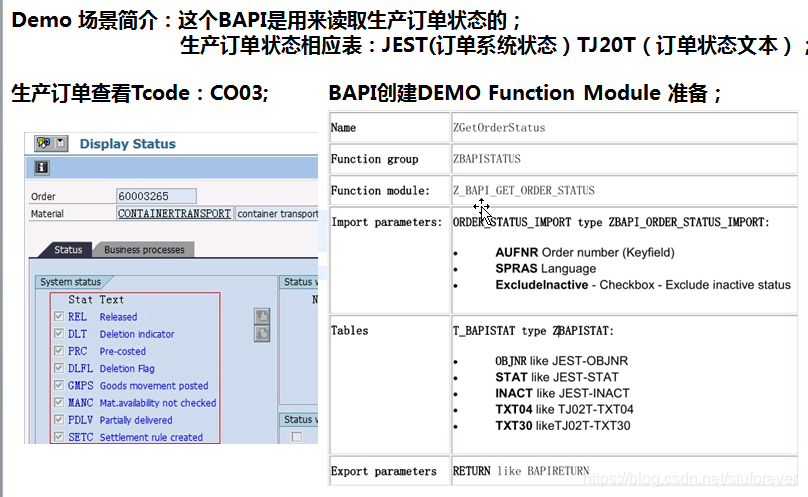
Task: Toggle the DLT Deletion indicator checkbox
Action: point(59,334)
